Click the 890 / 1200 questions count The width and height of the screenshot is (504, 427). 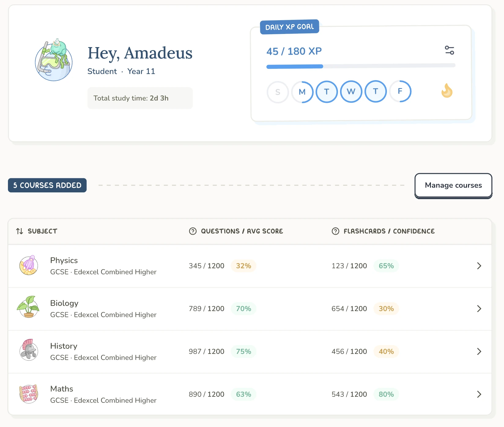point(206,394)
